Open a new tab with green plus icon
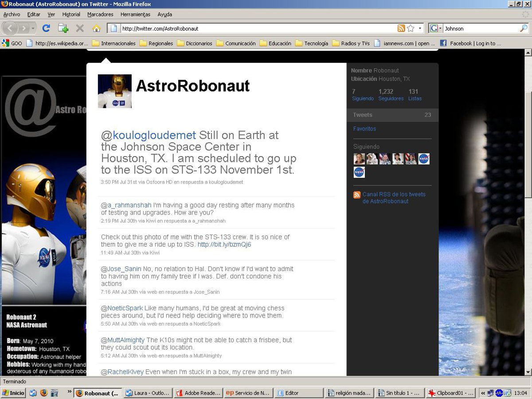 coord(63,28)
